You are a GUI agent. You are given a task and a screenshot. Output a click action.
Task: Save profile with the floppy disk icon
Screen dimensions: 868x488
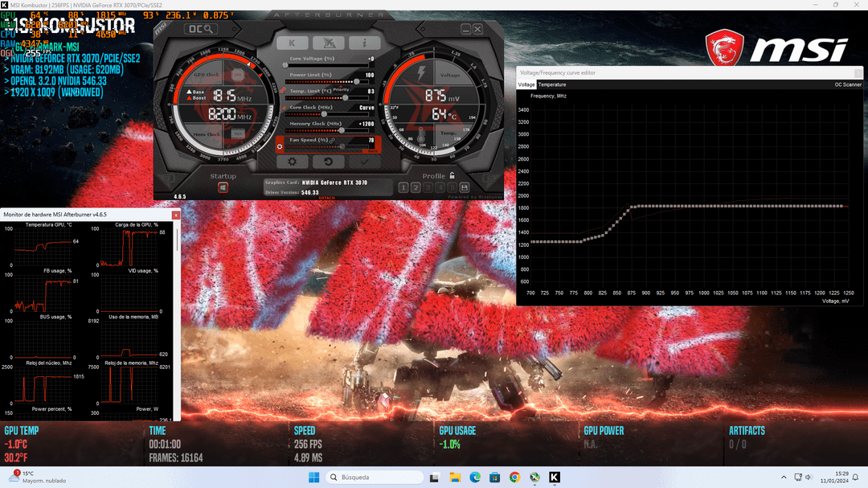pyautogui.click(x=464, y=188)
